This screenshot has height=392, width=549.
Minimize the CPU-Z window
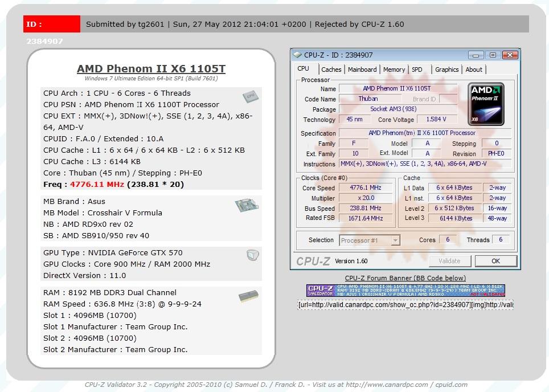(x=476, y=55)
